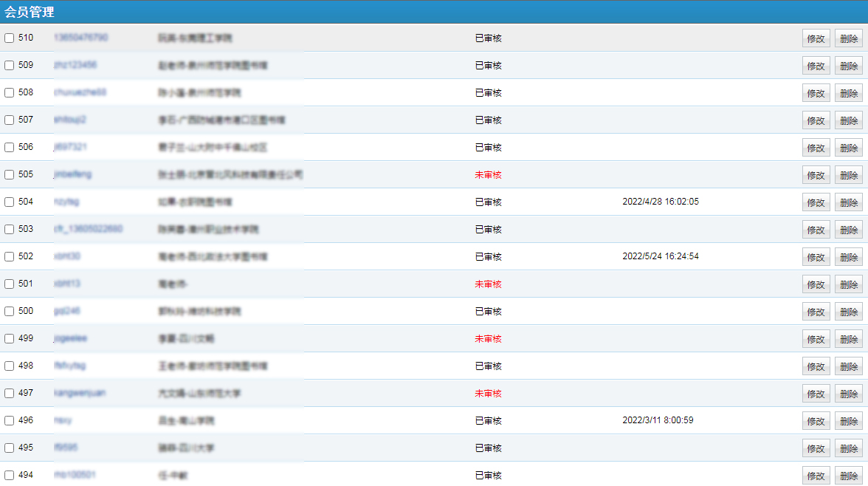This screenshot has height=486, width=868.
Task: Click the red 未审核 status in row 497
Action: coord(488,394)
